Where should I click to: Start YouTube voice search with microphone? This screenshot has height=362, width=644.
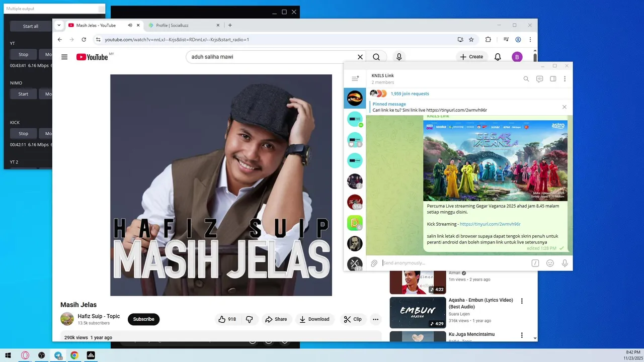coord(399,57)
